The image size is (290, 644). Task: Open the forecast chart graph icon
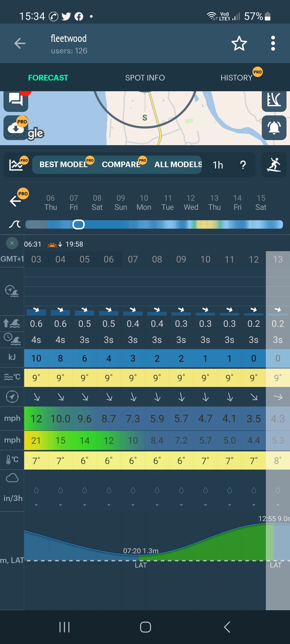[x=17, y=165]
